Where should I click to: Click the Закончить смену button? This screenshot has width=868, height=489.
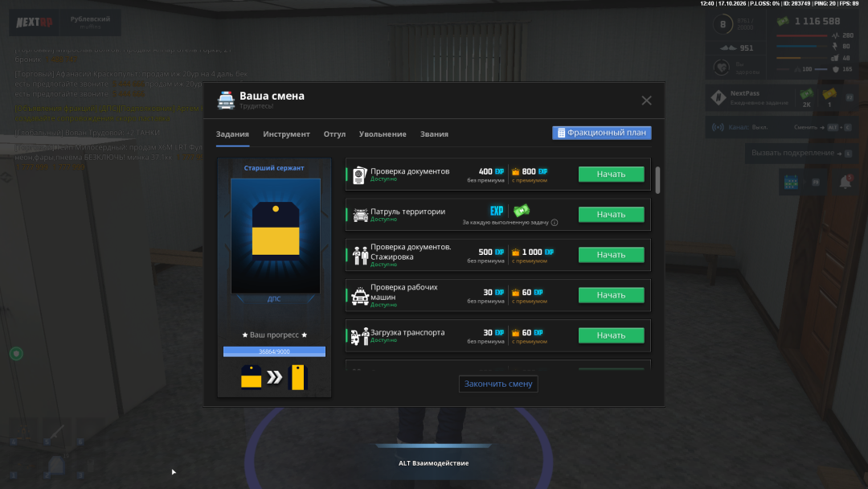coord(498,384)
